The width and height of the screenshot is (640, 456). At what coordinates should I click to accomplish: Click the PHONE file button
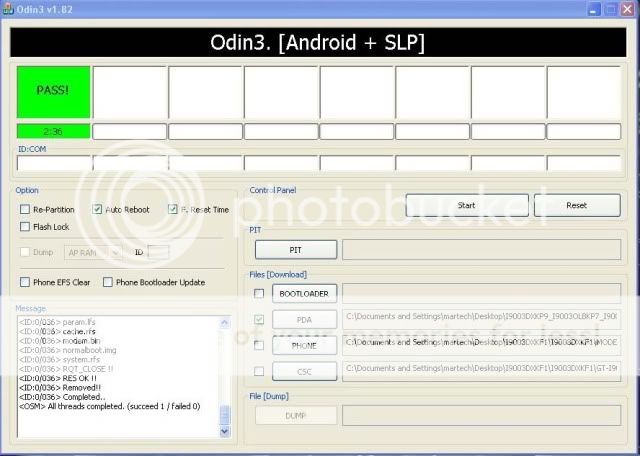pyautogui.click(x=304, y=345)
